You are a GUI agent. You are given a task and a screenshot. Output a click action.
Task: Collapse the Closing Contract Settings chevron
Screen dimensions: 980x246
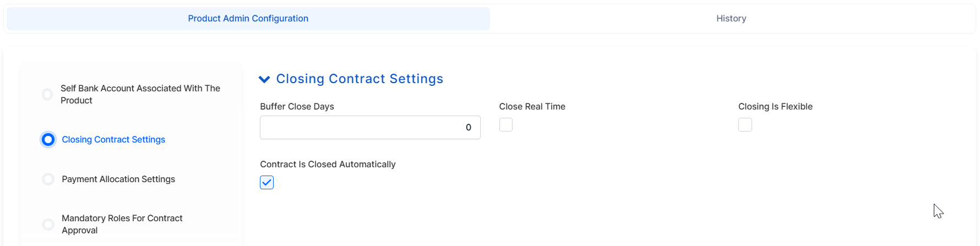point(264,79)
